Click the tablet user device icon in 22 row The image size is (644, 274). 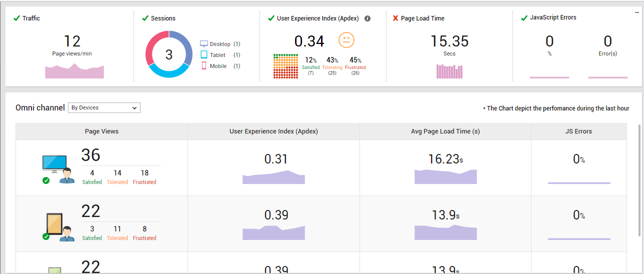click(x=60, y=227)
